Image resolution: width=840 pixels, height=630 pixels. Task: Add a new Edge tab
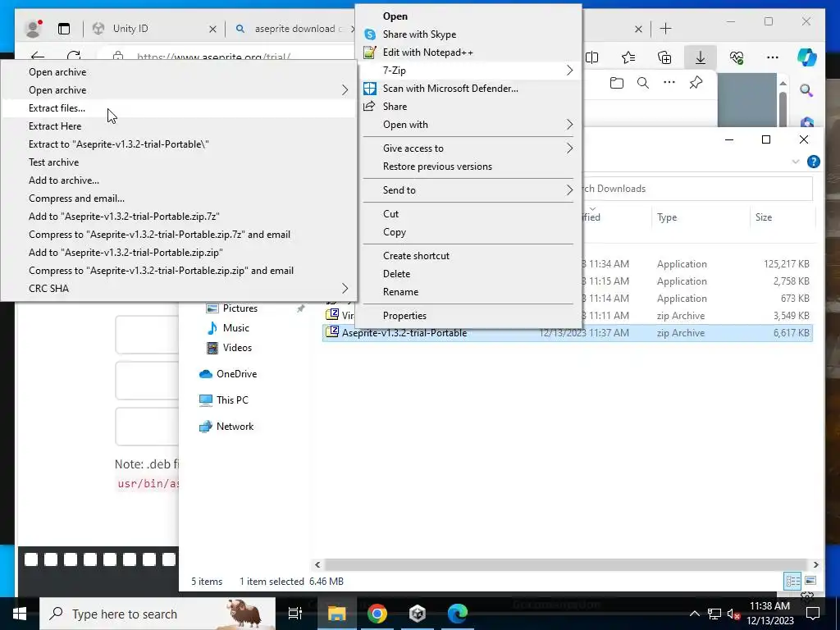coord(665,29)
